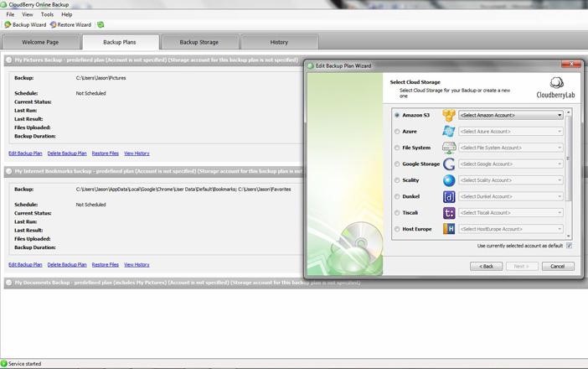The width and height of the screenshot is (588, 369).
Task: Open the Help menu
Action: 67,14
